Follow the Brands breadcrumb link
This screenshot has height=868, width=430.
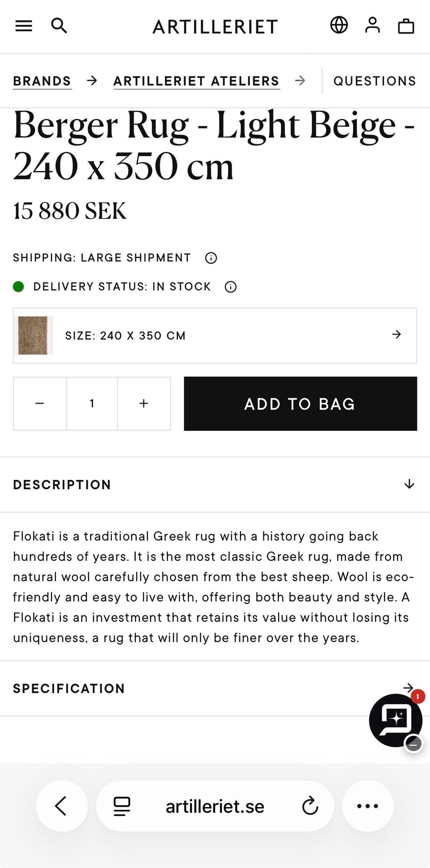42,81
